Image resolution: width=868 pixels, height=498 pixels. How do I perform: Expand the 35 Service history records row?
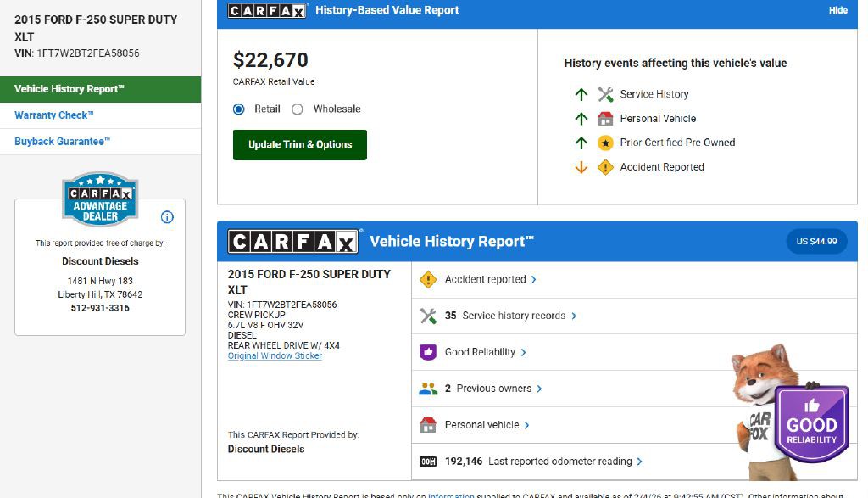(574, 316)
